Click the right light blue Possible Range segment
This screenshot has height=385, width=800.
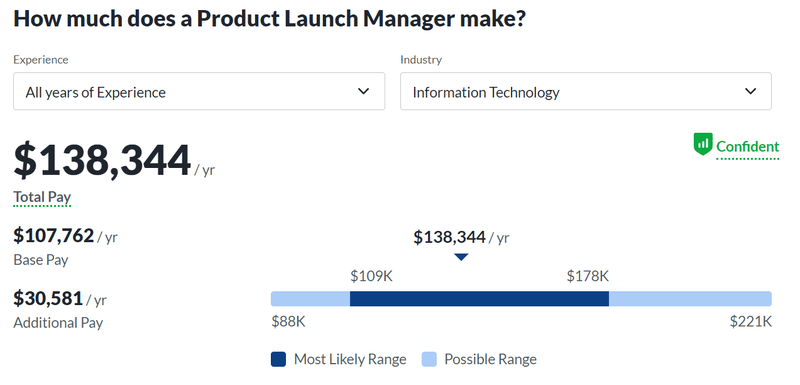pos(690,299)
